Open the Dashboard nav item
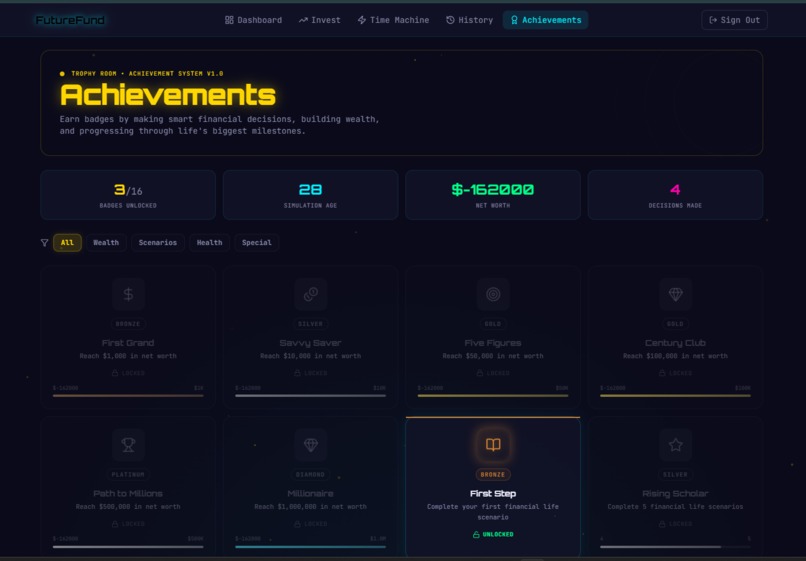 pos(253,20)
